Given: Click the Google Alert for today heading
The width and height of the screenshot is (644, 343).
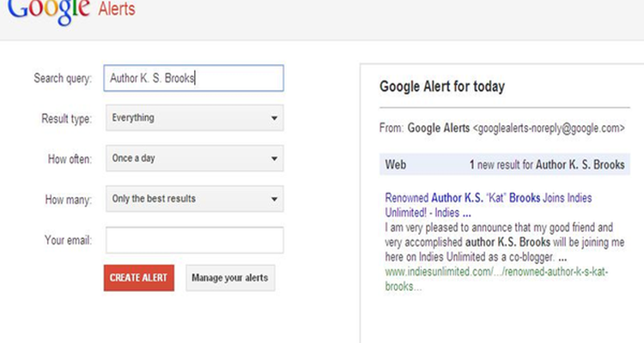Looking at the screenshot, I should point(442,87).
